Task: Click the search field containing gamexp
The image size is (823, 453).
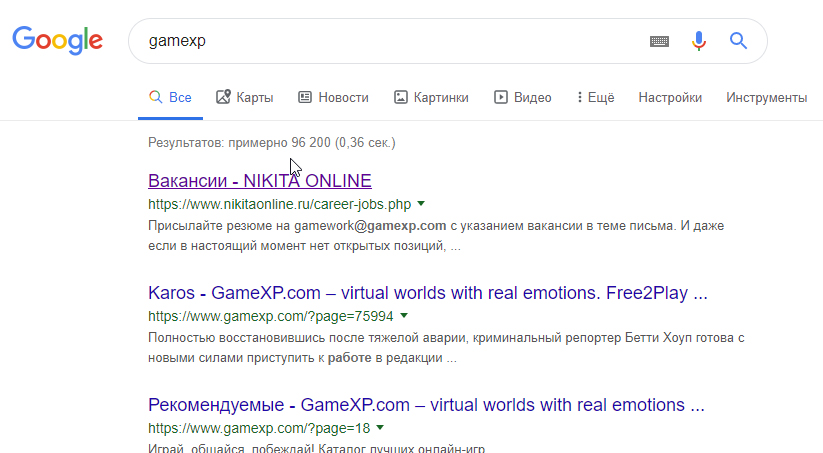Action: (390, 41)
